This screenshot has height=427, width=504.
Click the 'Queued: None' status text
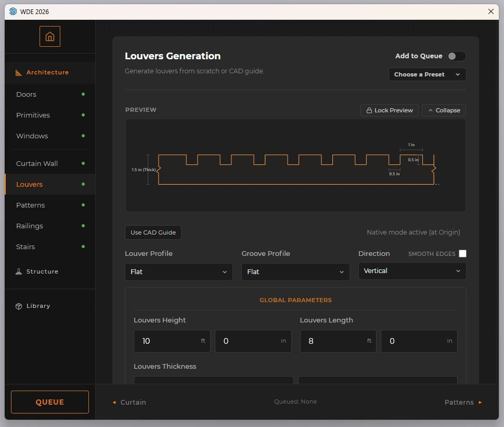(295, 402)
